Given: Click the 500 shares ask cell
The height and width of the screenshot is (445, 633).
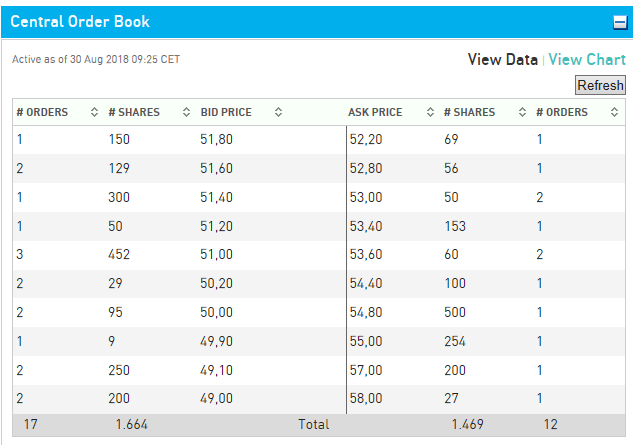Looking at the screenshot, I should pyautogui.click(x=458, y=313).
